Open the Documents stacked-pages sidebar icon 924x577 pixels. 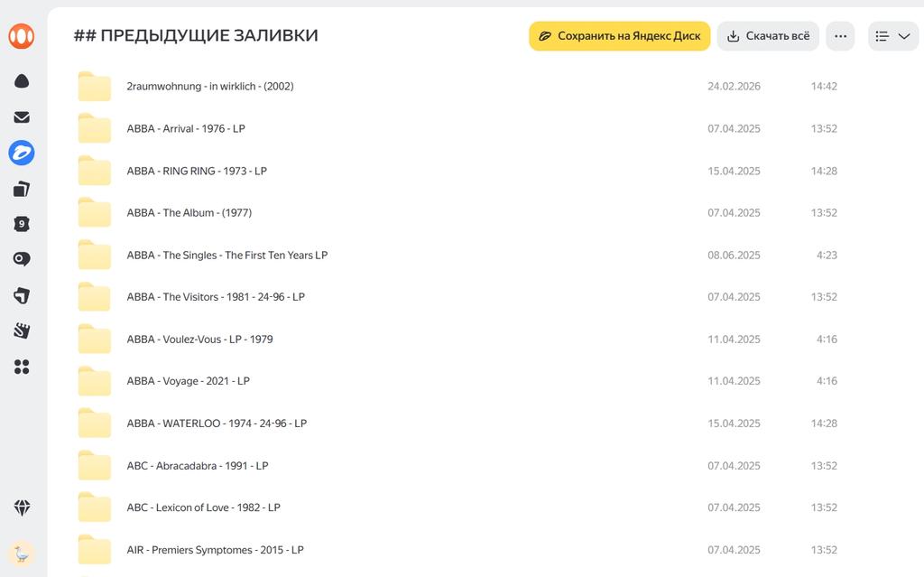tap(22, 189)
